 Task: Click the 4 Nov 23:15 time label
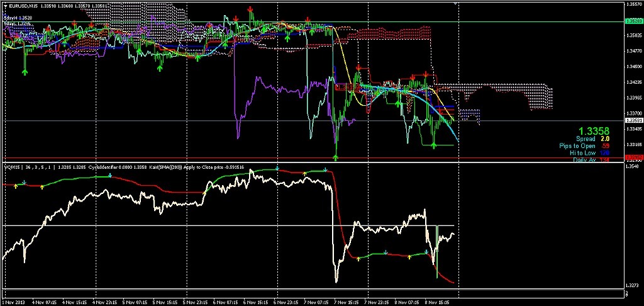click(104, 302)
